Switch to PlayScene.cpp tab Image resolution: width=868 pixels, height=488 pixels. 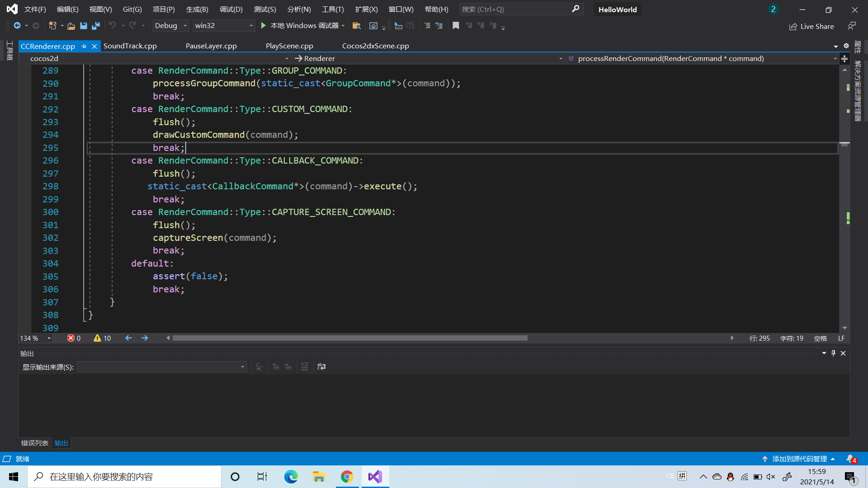point(289,46)
